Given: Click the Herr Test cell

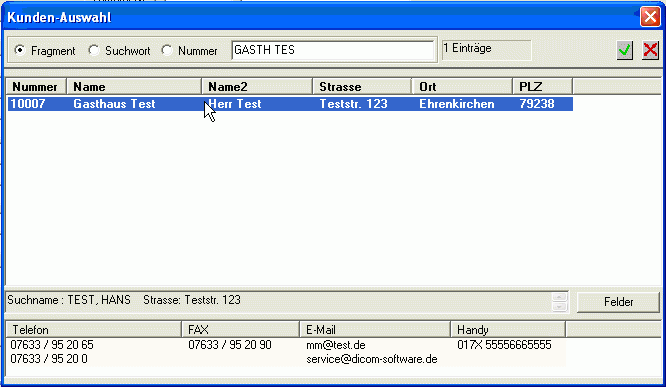Looking at the screenshot, I should tap(235, 104).
